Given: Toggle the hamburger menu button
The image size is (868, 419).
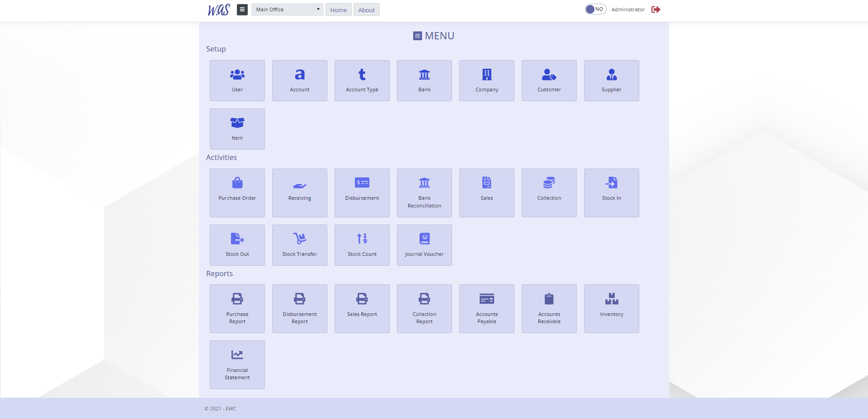Looking at the screenshot, I should pos(242,9).
